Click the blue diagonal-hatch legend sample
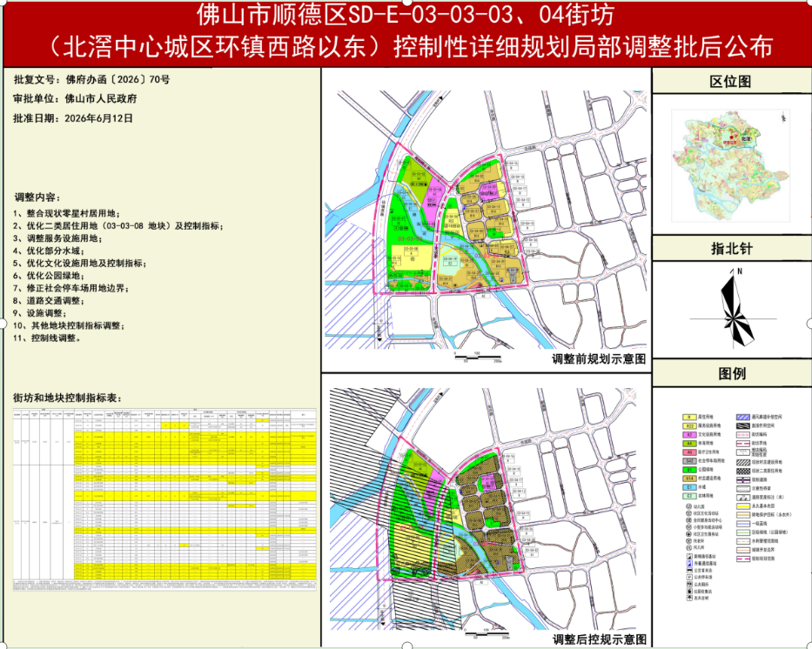The height and width of the screenshot is (649, 812). pos(743,417)
